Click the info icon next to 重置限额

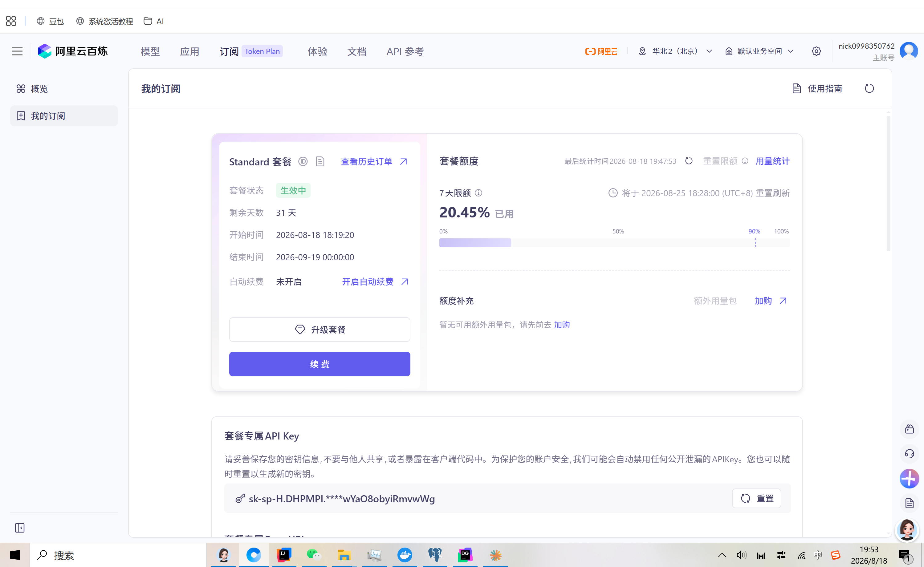pyautogui.click(x=745, y=161)
